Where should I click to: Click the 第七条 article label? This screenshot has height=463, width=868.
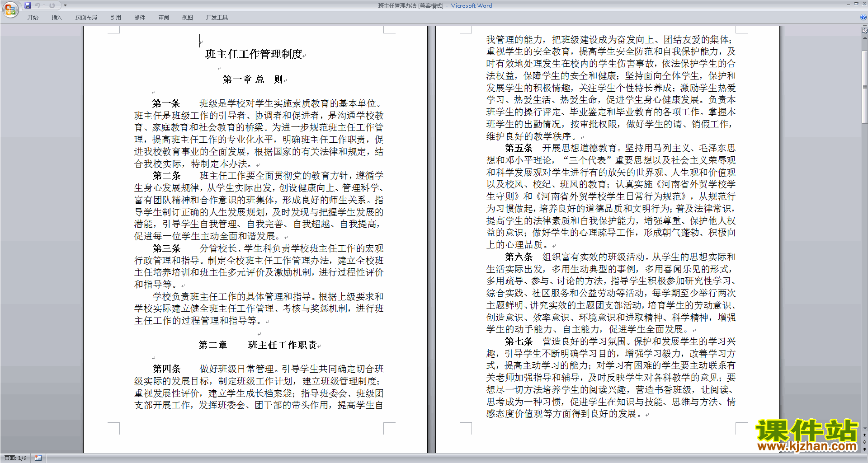[x=519, y=341]
